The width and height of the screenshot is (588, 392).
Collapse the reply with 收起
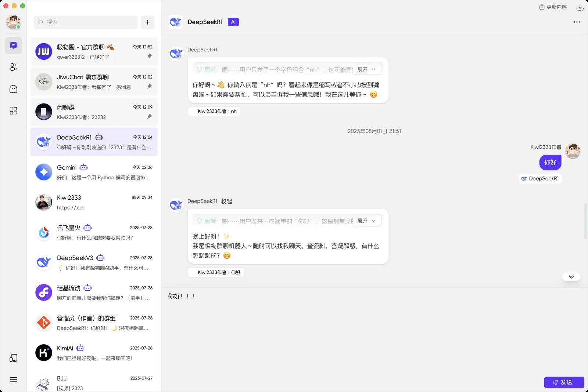pos(226,201)
